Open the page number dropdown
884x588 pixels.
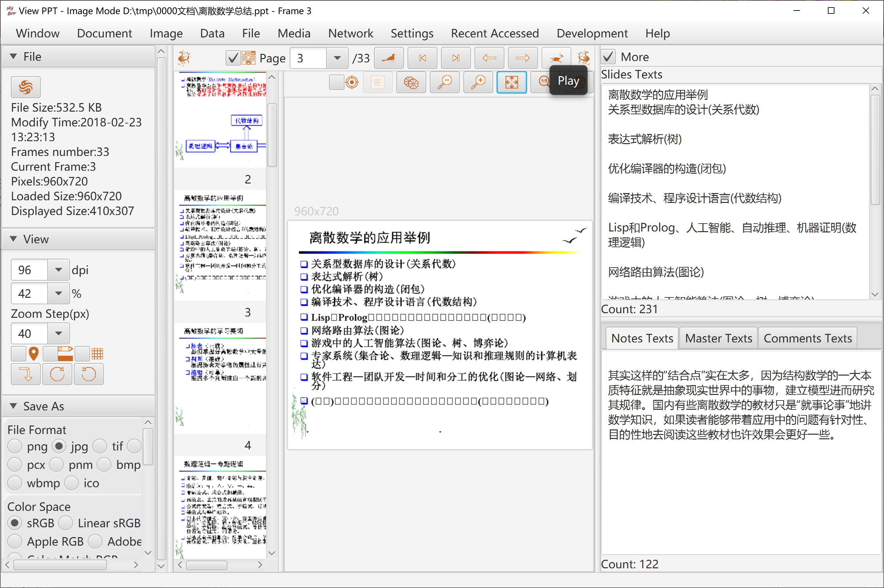pos(337,58)
